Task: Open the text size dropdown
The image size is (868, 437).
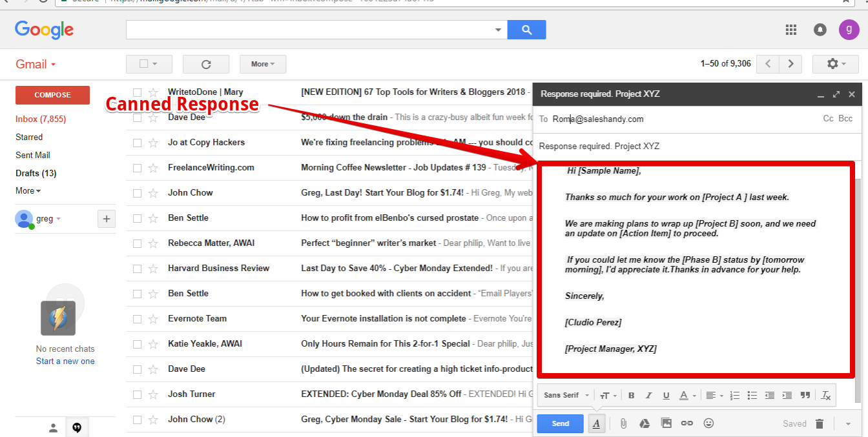Action: click(608, 396)
